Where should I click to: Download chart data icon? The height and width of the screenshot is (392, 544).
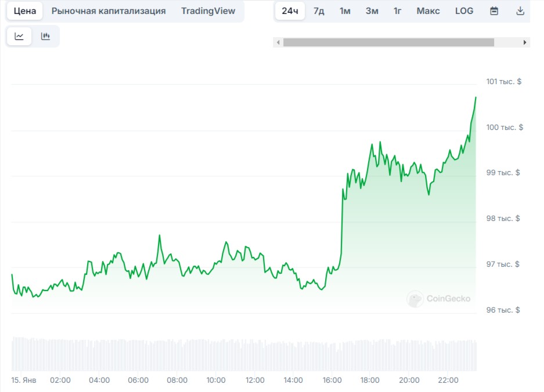click(520, 11)
